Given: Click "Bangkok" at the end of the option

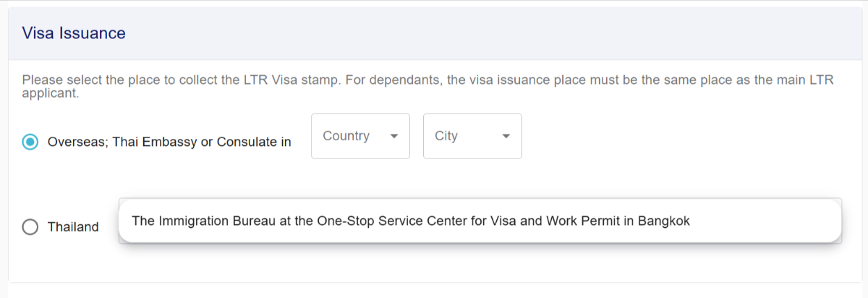Looking at the screenshot, I should [663, 221].
